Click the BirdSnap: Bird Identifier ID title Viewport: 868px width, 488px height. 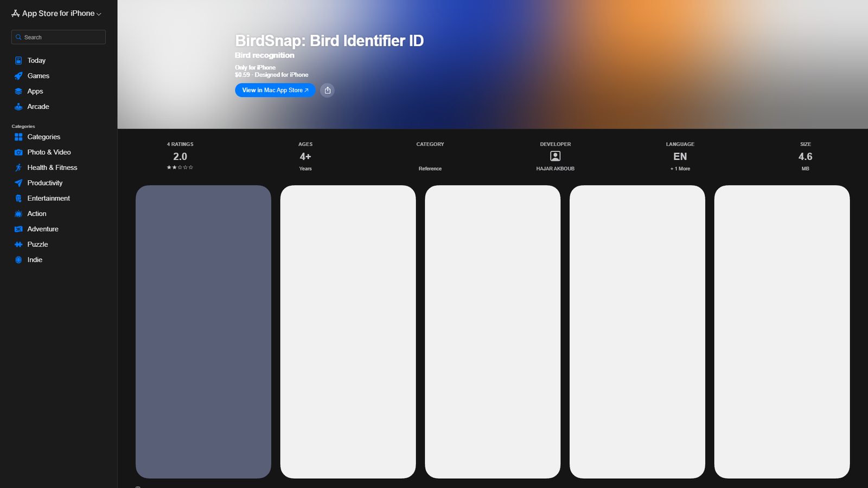tap(329, 41)
